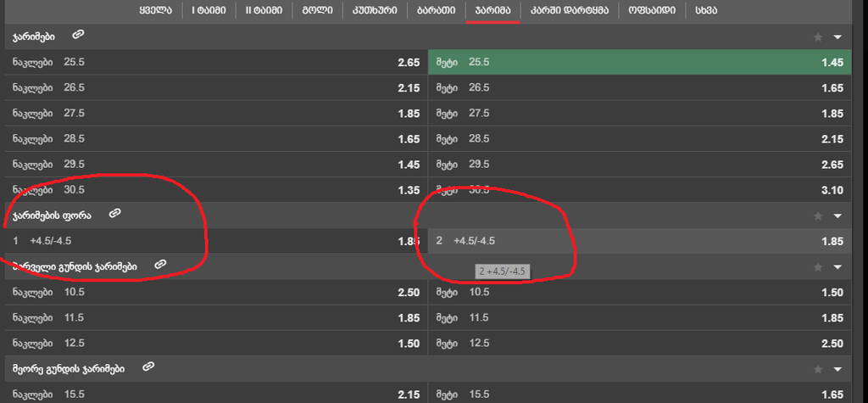Favorite the ჯარიმების ფორა market with its star
Viewport: 868px width, 403px height.
pos(818,215)
